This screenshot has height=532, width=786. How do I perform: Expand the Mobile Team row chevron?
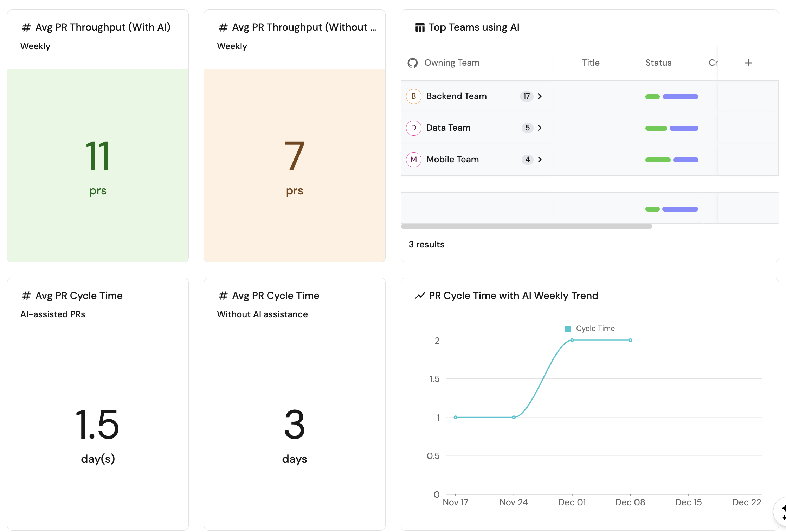point(540,160)
